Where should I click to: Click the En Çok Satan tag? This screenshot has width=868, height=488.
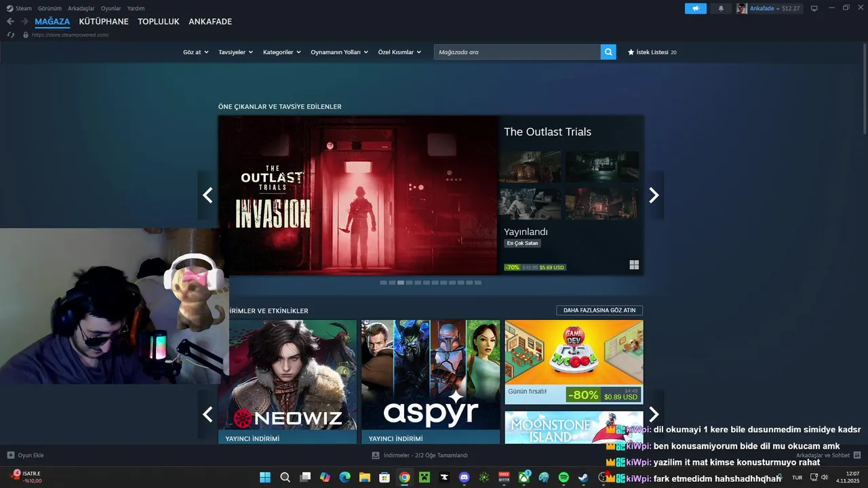(x=522, y=243)
